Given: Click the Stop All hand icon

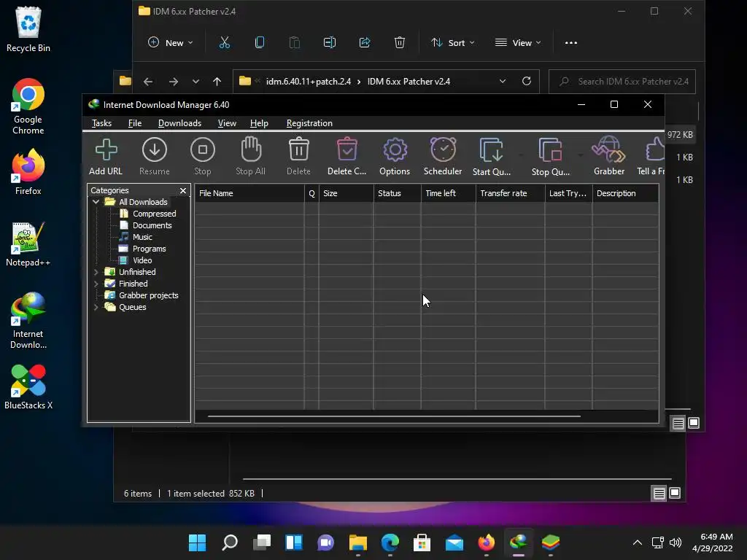Looking at the screenshot, I should pos(251,149).
